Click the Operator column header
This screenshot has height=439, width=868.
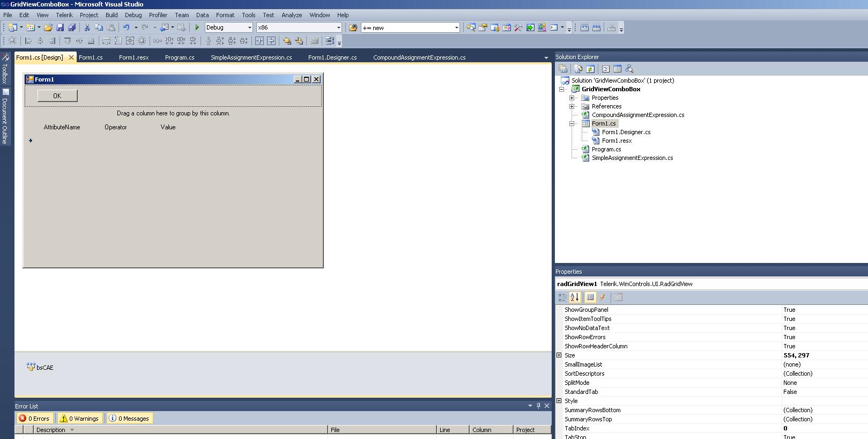tap(116, 127)
